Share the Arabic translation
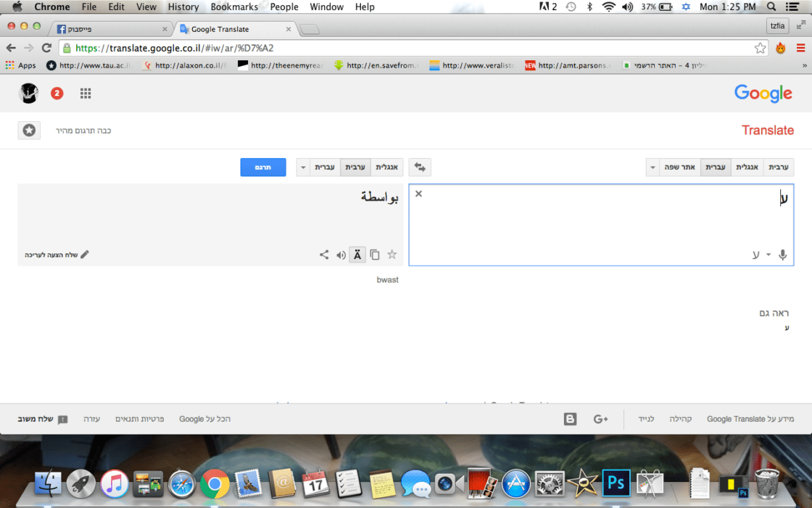 [x=324, y=255]
